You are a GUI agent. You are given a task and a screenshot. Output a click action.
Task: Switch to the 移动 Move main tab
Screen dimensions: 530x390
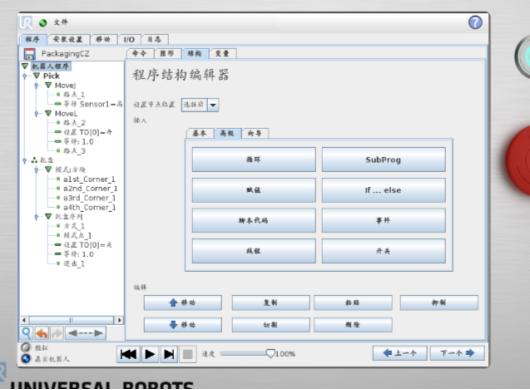coord(103,39)
